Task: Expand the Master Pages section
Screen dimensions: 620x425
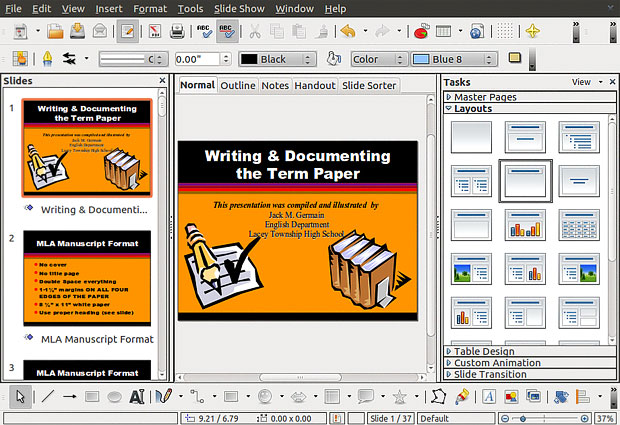Action: (x=529, y=97)
